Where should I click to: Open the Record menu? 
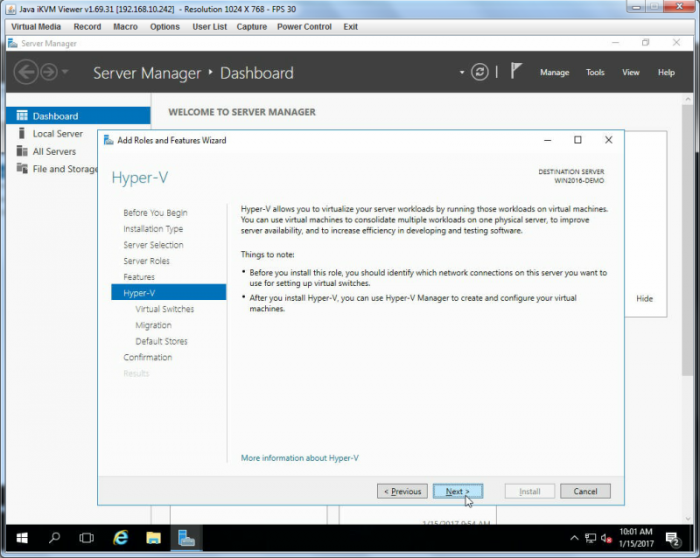click(x=88, y=27)
